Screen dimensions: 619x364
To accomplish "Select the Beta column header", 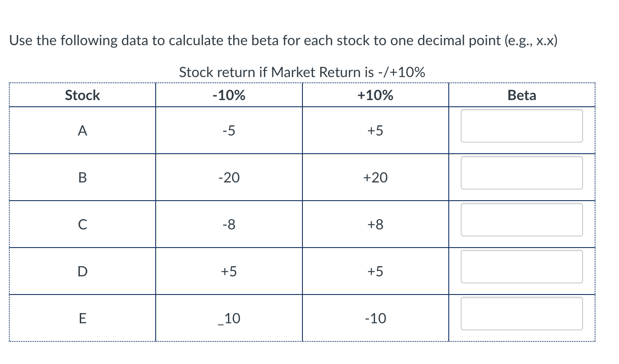I will pos(521,95).
